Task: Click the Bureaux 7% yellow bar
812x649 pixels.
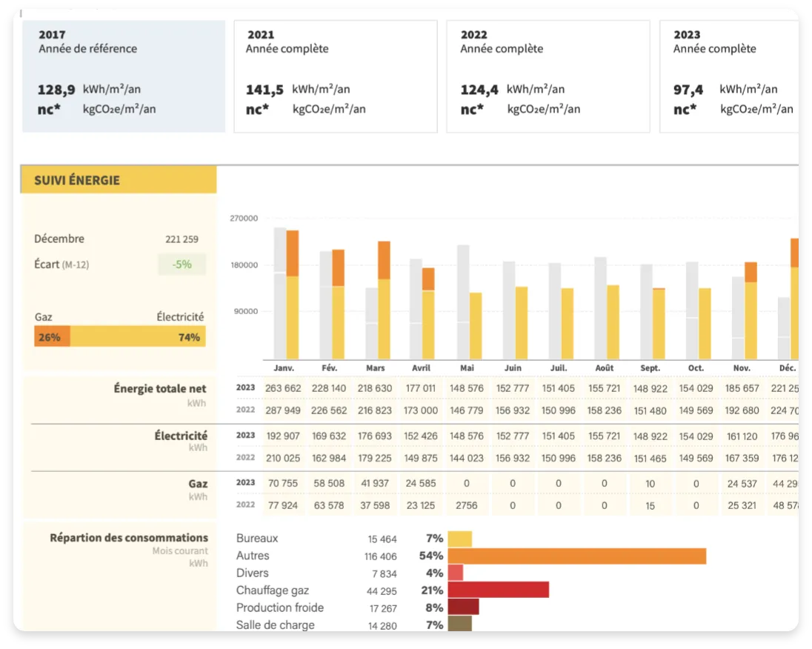Action: tap(459, 539)
